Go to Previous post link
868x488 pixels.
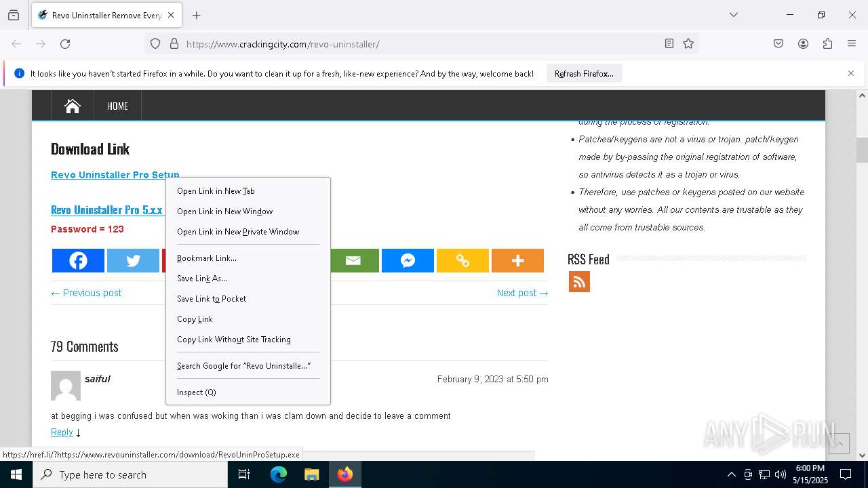[x=86, y=293]
